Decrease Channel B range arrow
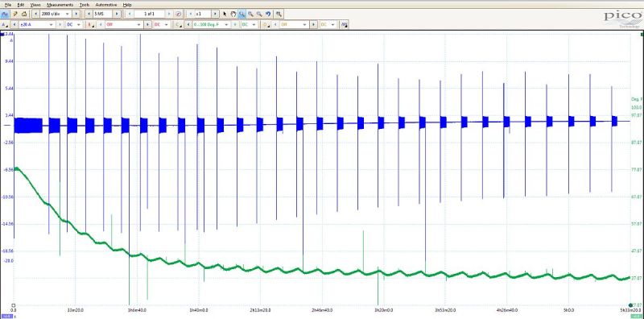Viewport: 644px width, 319px height. pos(100,25)
